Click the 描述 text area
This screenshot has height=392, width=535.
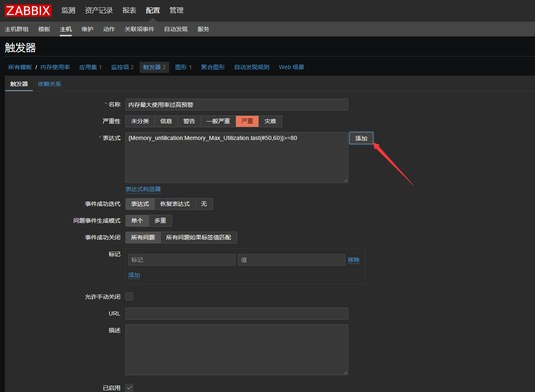[x=237, y=350]
